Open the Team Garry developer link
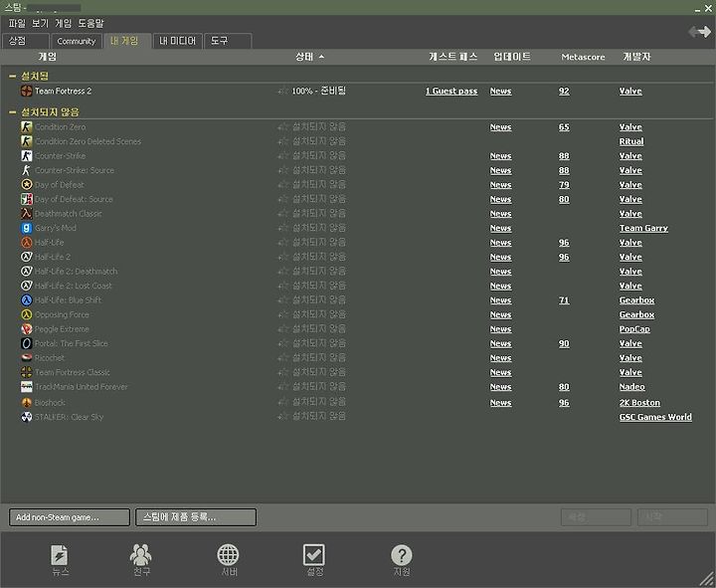The height and width of the screenshot is (588, 716). point(643,228)
